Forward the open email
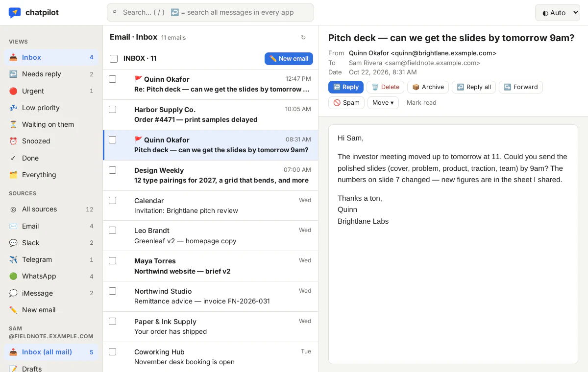The height and width of the screenshot is (372, 588). pos(520,87)
